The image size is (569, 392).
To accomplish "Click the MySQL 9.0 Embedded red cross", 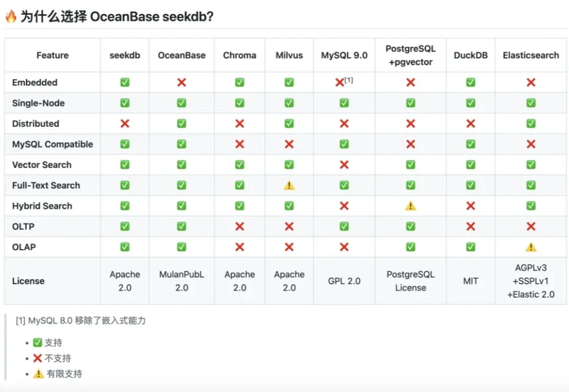I will (340, 83).
